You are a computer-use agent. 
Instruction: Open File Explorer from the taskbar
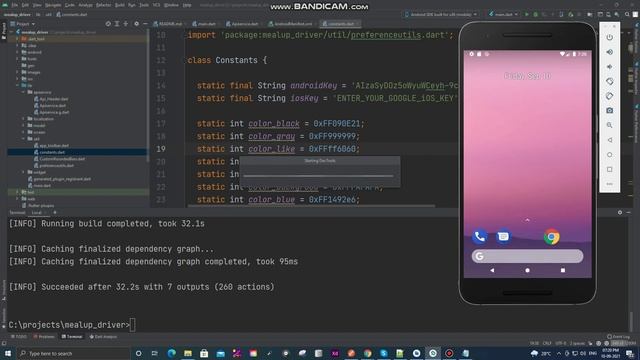(188, 353)
